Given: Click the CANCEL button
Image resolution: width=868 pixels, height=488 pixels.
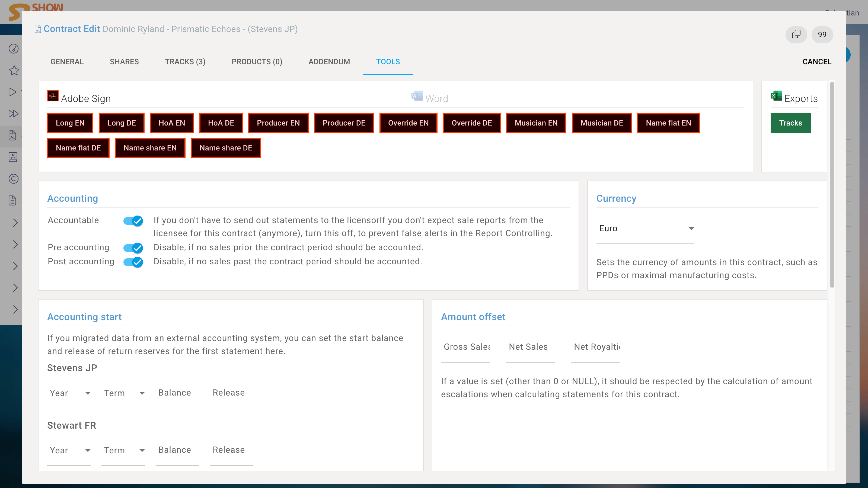Looking at the screenshot, I should [817, 62].
